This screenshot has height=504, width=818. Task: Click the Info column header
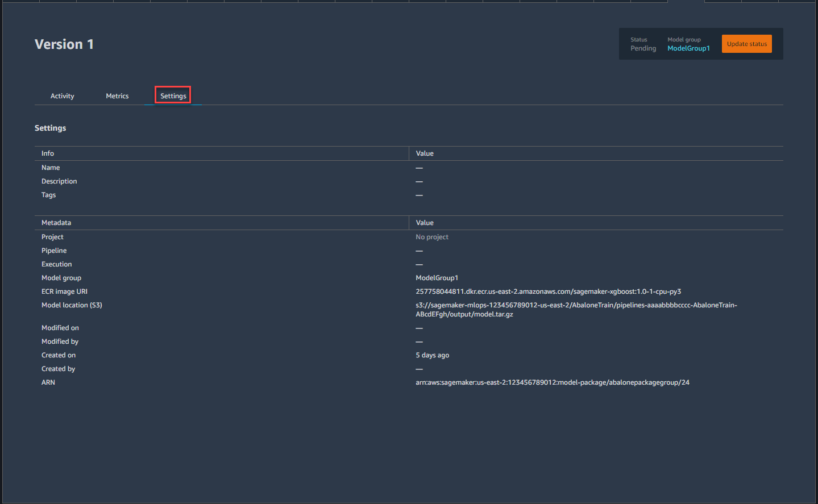[x=48, y=153]
